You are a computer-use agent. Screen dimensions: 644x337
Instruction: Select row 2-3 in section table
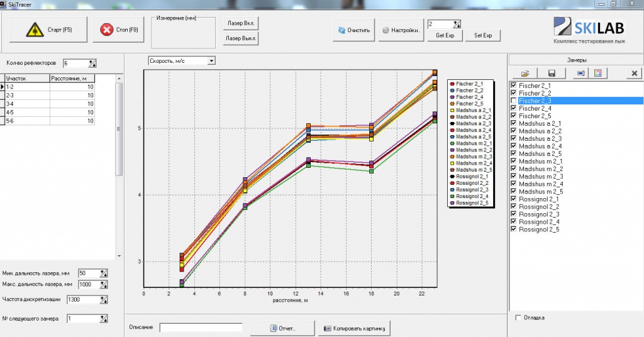50,95
